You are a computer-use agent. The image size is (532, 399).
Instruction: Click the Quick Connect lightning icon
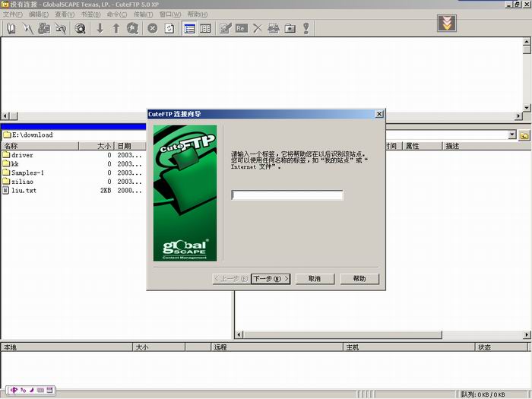tap(28, 29)
